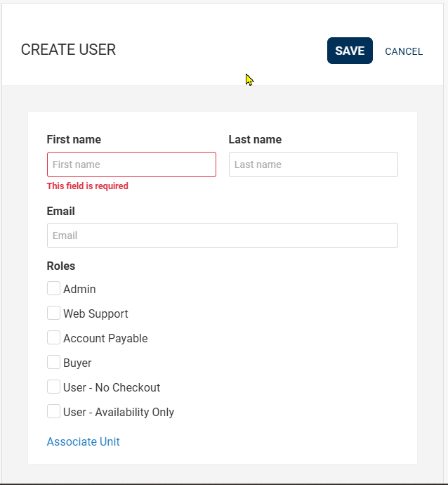
Task: Click the CANCEL link
Action: point(404,51)
